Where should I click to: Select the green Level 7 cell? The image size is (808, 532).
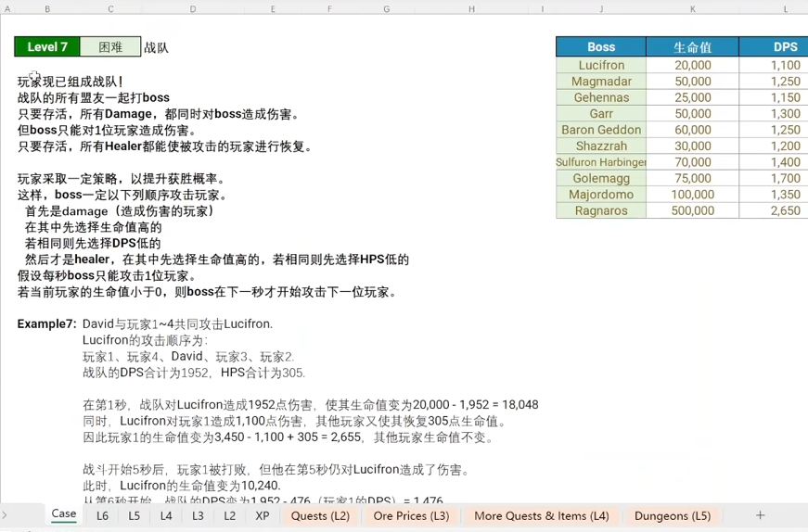coord(47,47)
